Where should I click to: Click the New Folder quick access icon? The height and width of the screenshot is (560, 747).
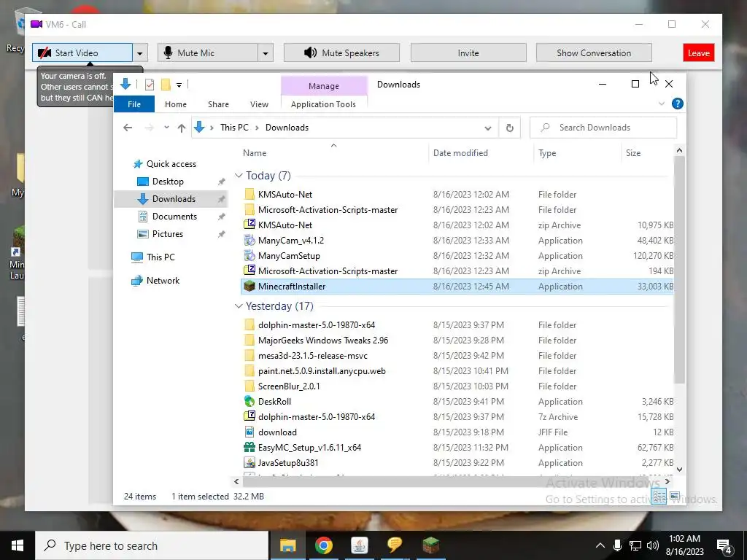click(166, 85)
